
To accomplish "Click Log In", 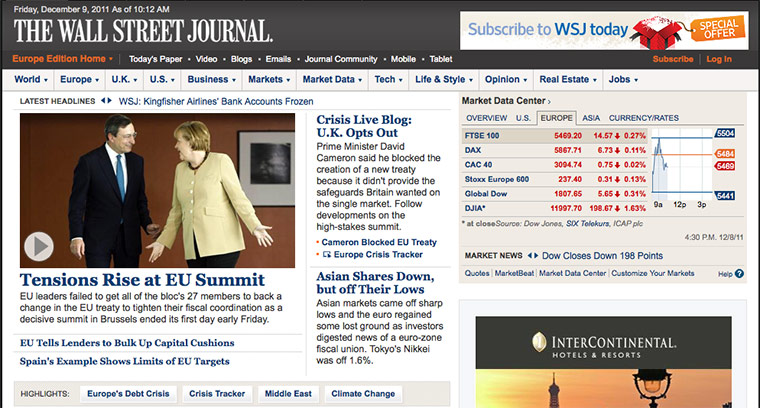I will coord(719,59).
